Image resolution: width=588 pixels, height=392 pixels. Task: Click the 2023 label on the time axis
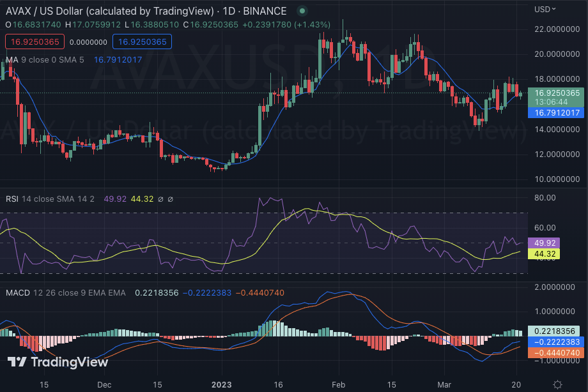(x=221, y=384)
